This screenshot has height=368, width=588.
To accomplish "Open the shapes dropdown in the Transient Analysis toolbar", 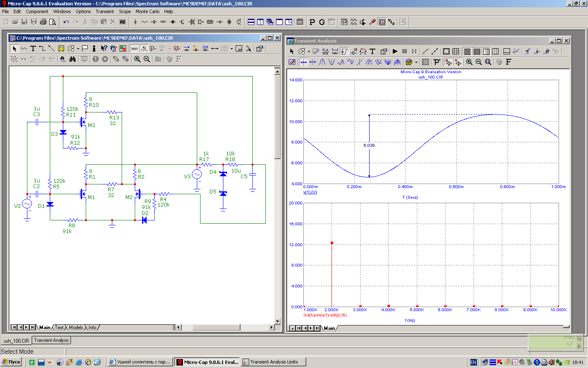I will pyautogui.click(x=309, y=52).
